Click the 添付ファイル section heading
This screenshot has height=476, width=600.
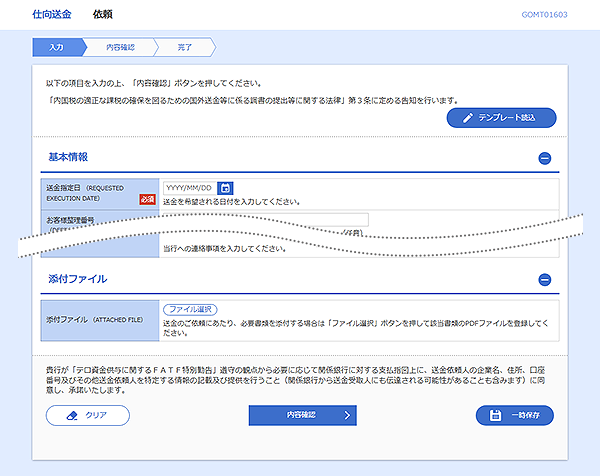tap(78, 279)
